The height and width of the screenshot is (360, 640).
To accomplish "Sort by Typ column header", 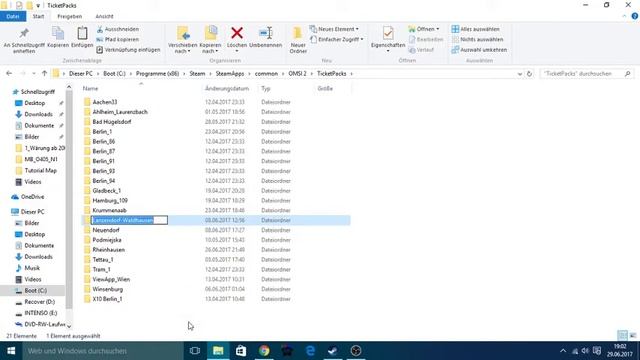I will coord(266,89).
